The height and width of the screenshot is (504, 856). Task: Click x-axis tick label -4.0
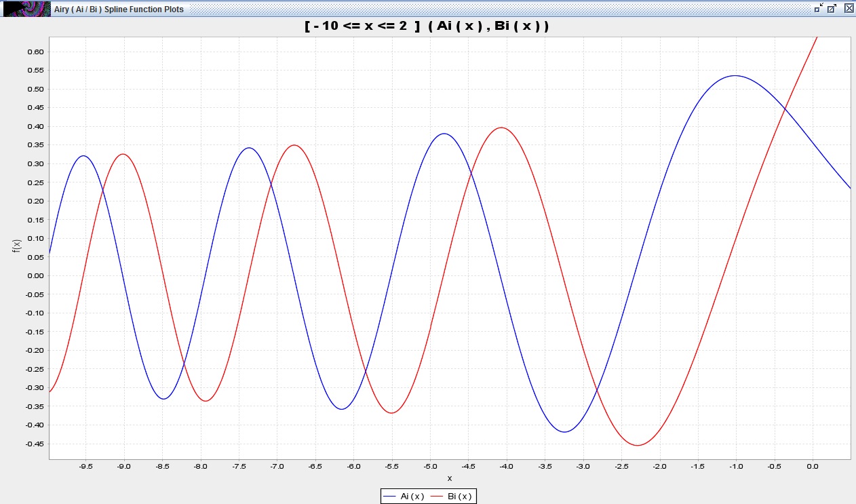[507, 467]
